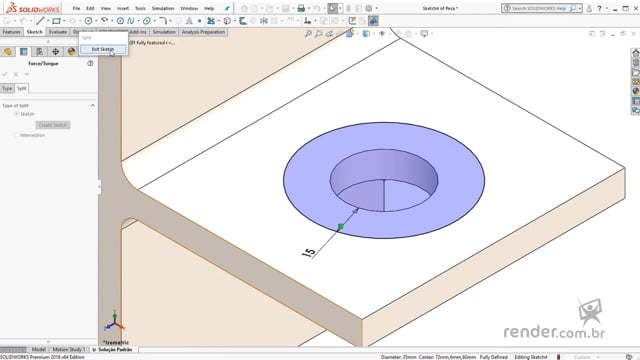
Task: Click the Fully Defined status text
Action: (x=493, y=357)
